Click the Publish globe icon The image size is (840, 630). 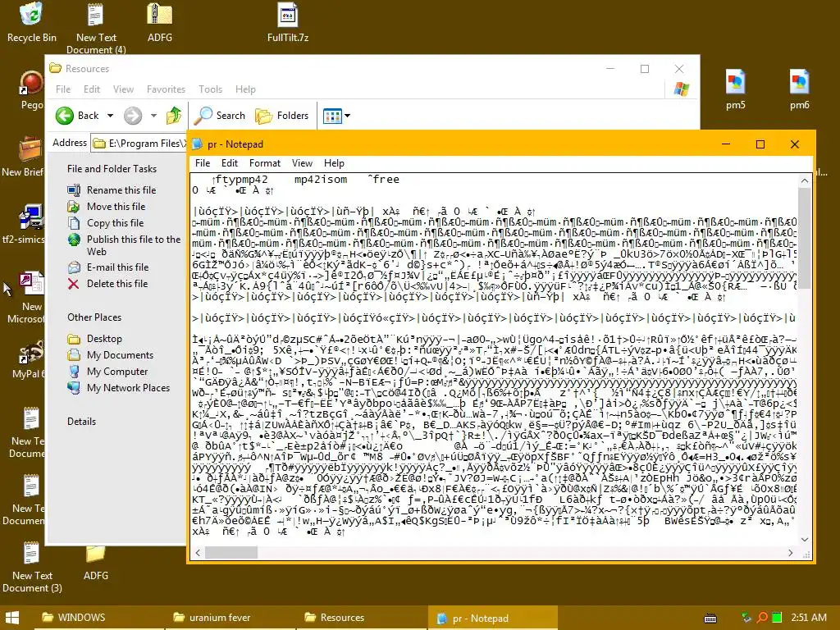(74, 240)
